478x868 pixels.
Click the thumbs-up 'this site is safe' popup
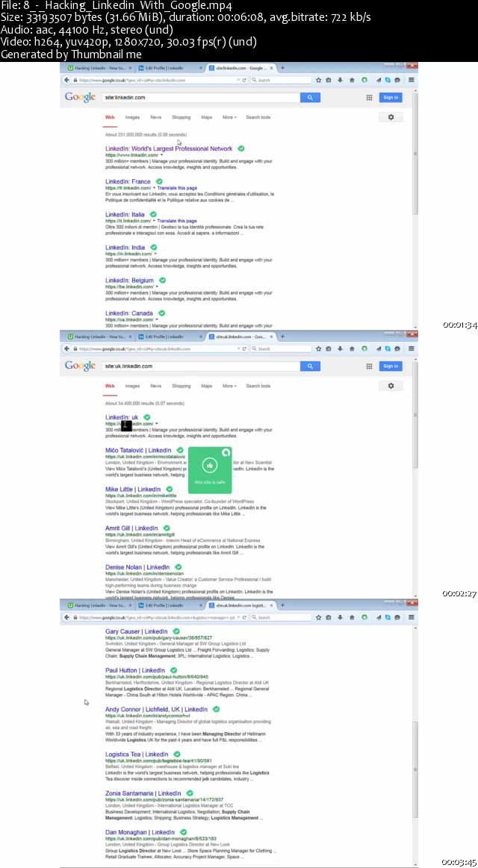[x=210, y=469]
